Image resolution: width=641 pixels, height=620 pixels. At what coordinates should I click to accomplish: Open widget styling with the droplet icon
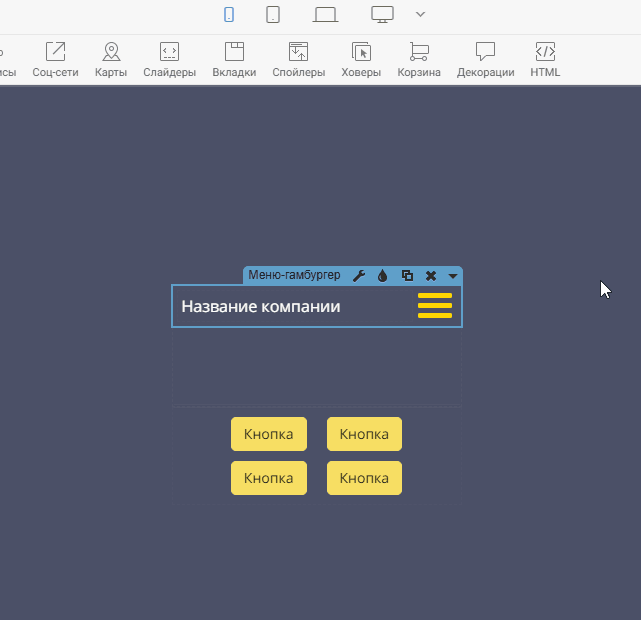point(382,276)
